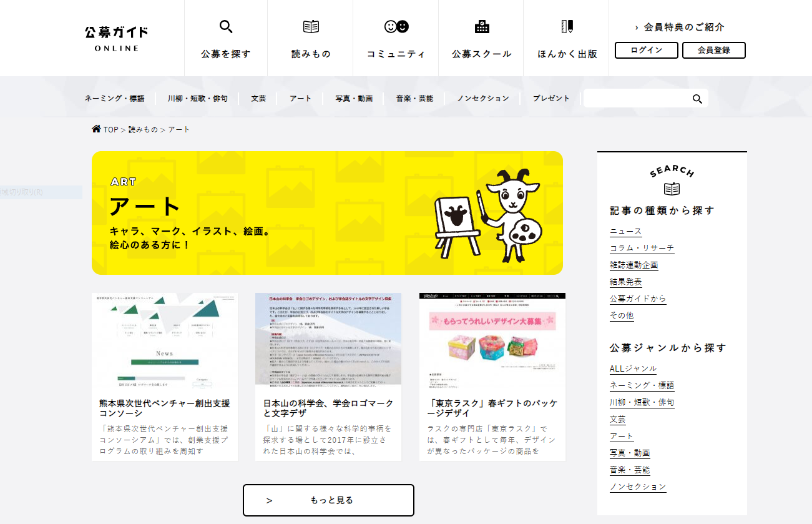Select 文芸 in category bar
This screenshot has width=812, height=524.
[258, 99]
